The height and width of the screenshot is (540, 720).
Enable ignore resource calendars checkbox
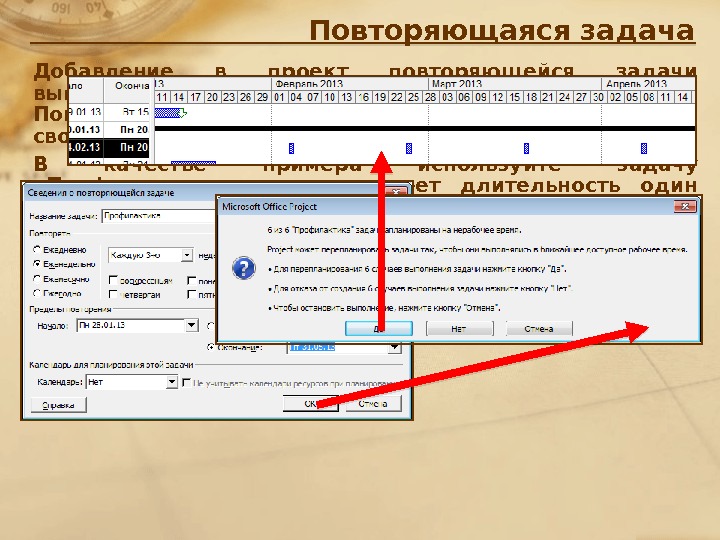(x=186, y=382)
